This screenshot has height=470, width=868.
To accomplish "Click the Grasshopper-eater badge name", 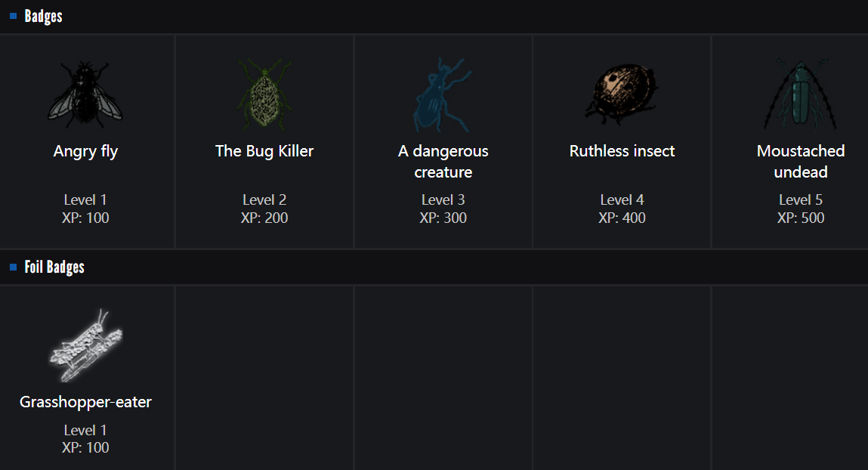I will click(85, 402).
